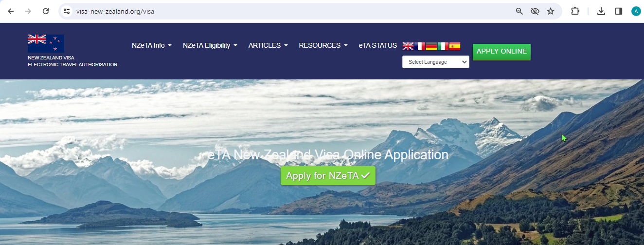Expand the NZeTA Eligibility dropdown
The width and height of the screenshot is (644, 245).
[x=210, y=45]
